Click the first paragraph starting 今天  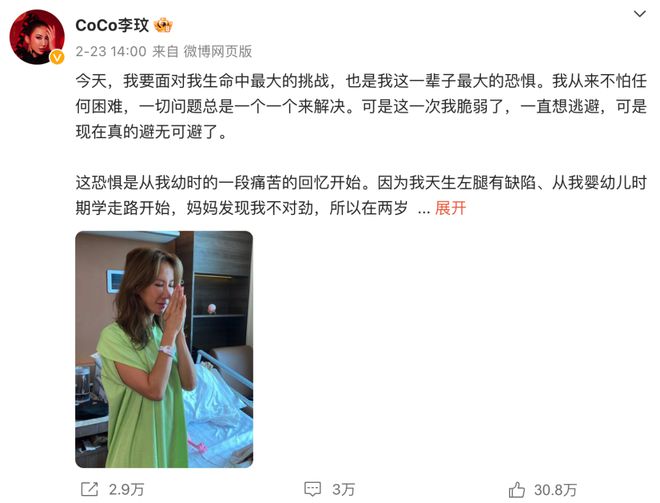click(361, 106)
